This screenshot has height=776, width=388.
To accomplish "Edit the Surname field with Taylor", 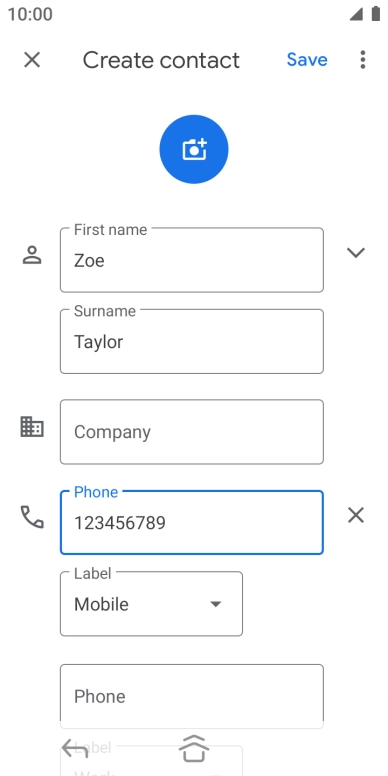I will coord(192,341).
